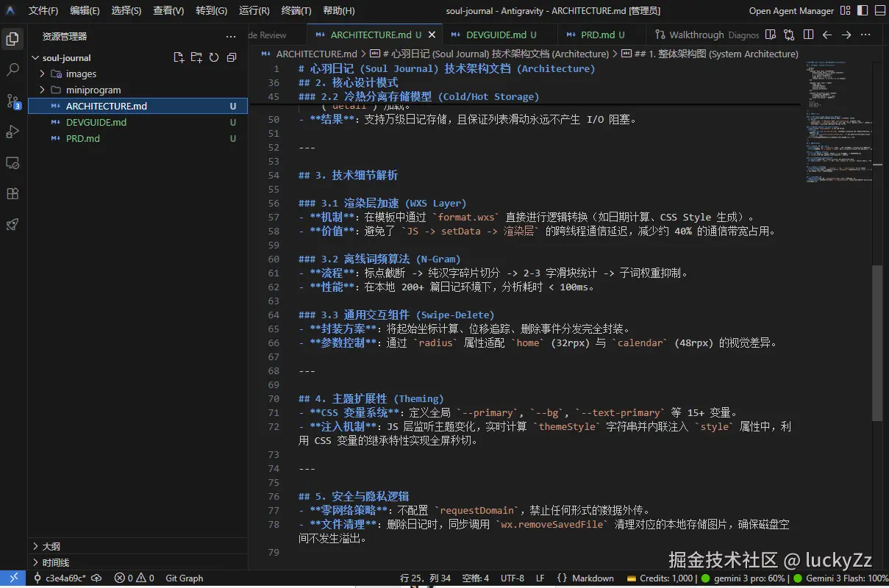Open the Git Graph from the status bar

[x=183, y=578]
